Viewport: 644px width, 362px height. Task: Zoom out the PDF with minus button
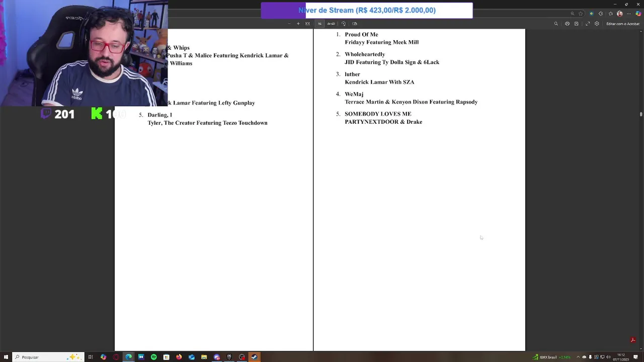(289, 24)
